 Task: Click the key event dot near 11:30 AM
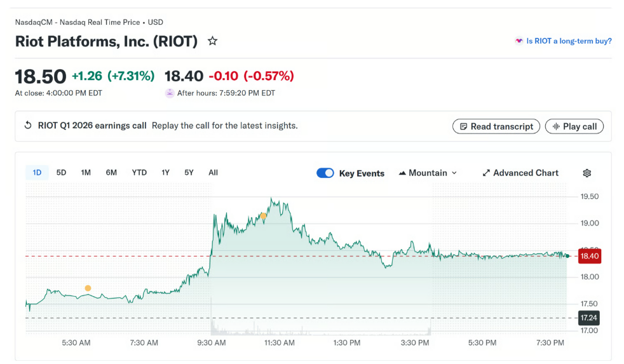point(263,216)
